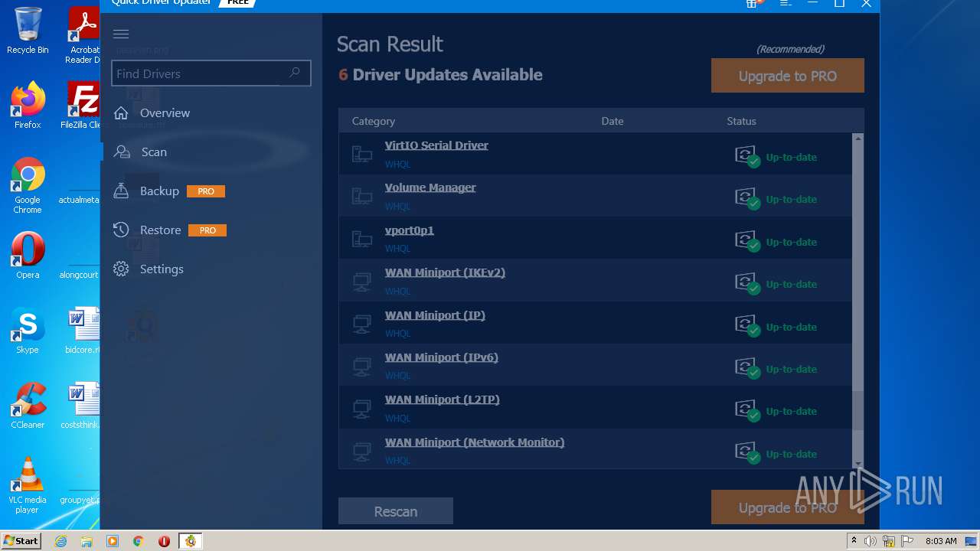
Task: Open VirtIO Serial Driver details link
Action: click(436, 145)
